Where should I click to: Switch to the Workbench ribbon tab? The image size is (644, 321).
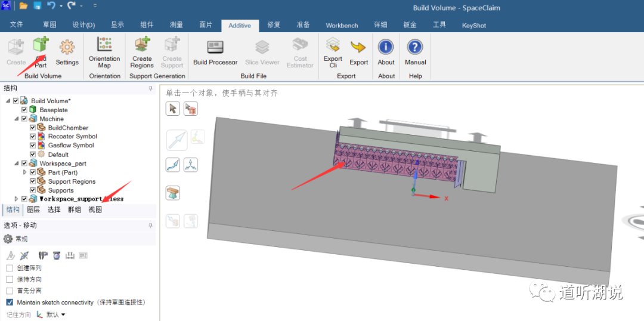pos(342,26)
